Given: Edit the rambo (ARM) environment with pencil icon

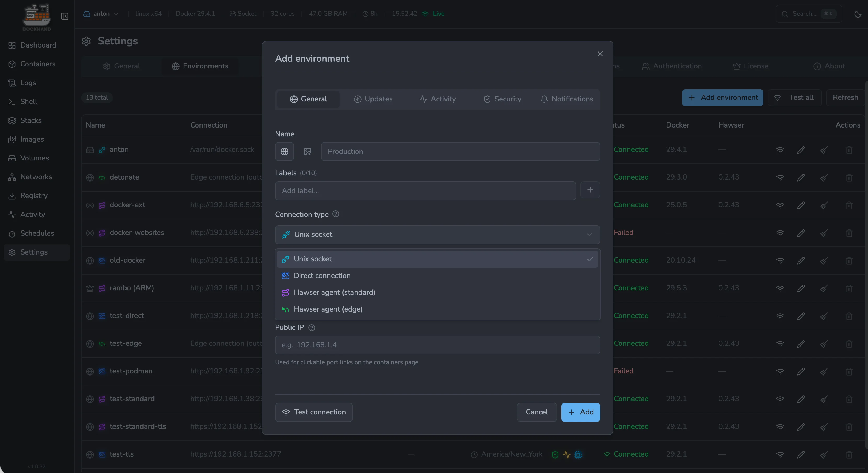Looking at the screenshot, I should [x=801, y=289].
